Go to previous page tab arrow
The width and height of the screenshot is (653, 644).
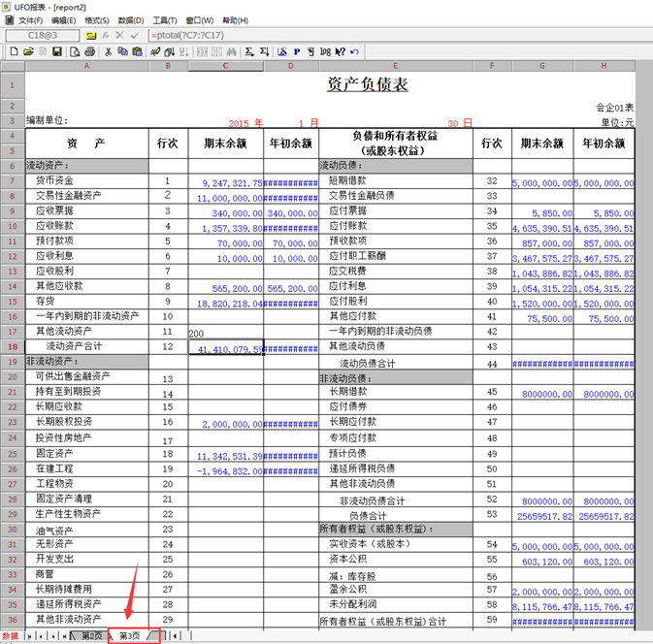click(x=41, y=636)
